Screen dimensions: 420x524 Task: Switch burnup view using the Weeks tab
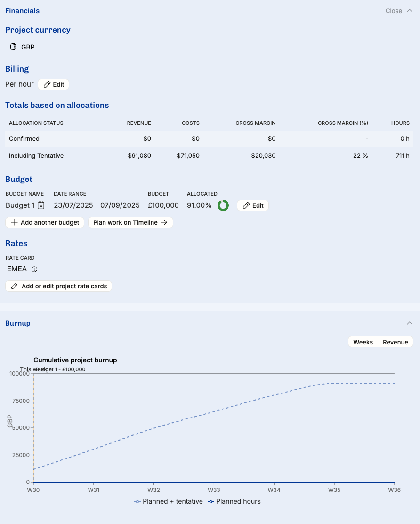point(363,342)
